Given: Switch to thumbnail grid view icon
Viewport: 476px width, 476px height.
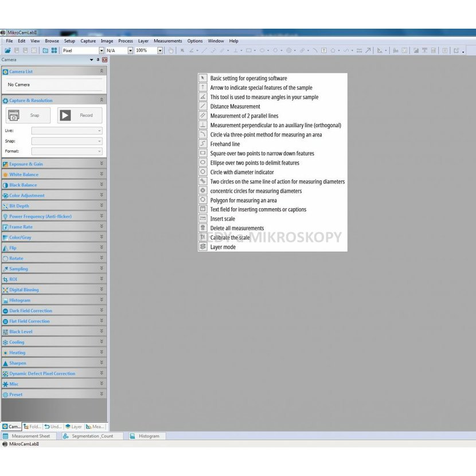Looking at the screenshot, I should [54, 50].
